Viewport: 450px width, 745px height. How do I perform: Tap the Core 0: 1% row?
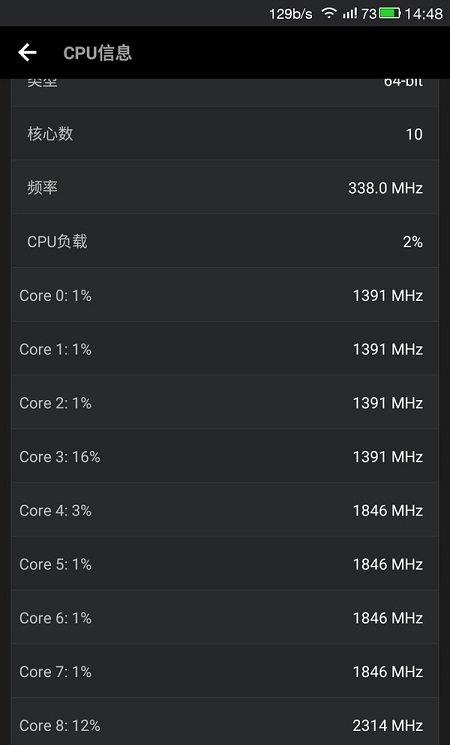pos(225,295)
